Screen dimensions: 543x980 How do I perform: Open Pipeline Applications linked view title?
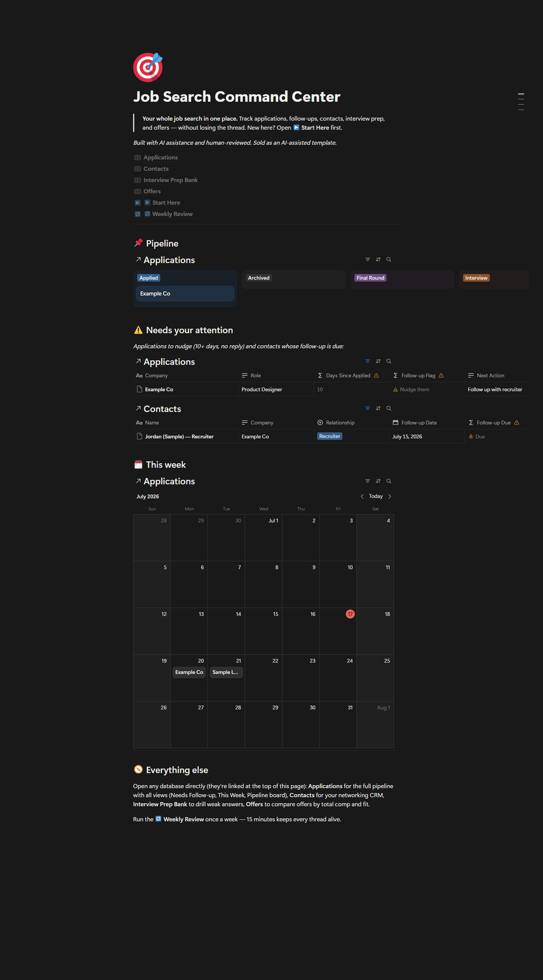pos(169,260)
